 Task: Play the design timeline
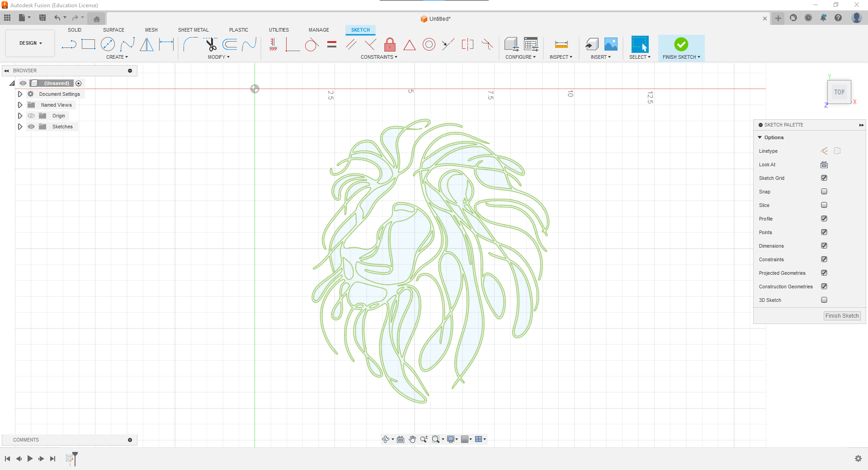[x=30, y=459]
